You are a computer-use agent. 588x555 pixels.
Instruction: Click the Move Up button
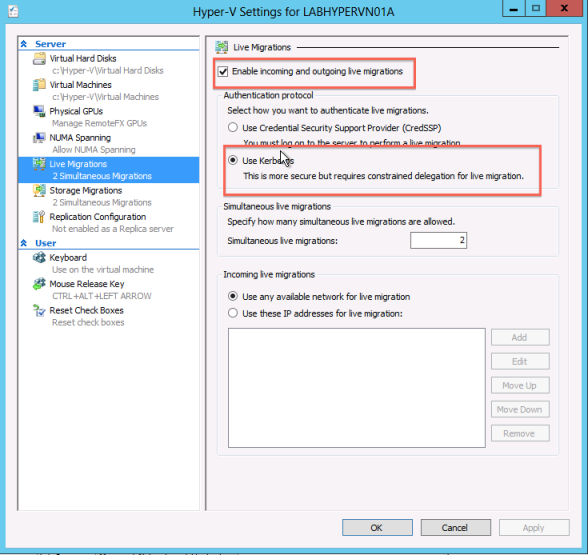click(x=520, y=386)
